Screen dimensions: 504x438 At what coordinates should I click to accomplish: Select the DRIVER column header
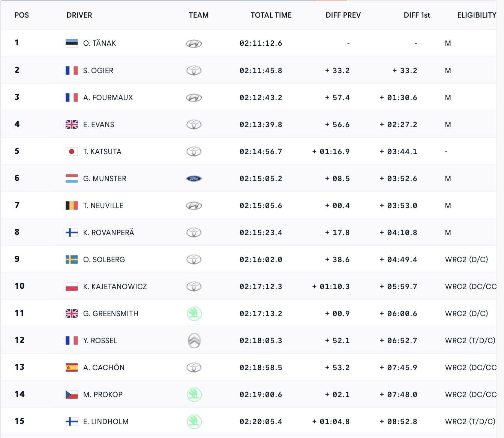tap(79, 15)
